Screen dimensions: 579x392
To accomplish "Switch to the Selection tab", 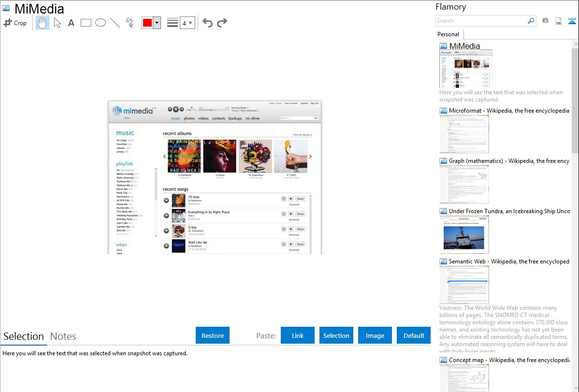I will point(24,336).
